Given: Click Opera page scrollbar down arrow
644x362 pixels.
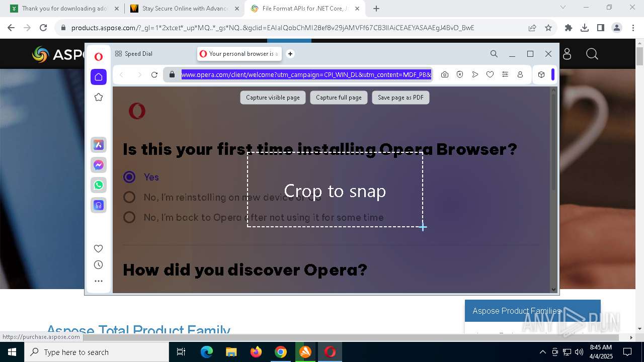Looking at the screenshot, I should click(x=554, y=290).
